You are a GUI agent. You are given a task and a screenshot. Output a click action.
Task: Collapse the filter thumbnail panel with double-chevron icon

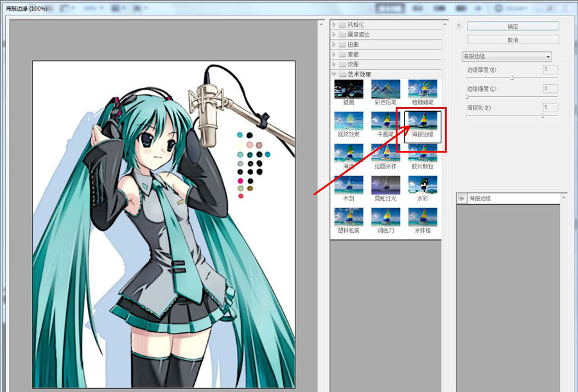(459, 26)
